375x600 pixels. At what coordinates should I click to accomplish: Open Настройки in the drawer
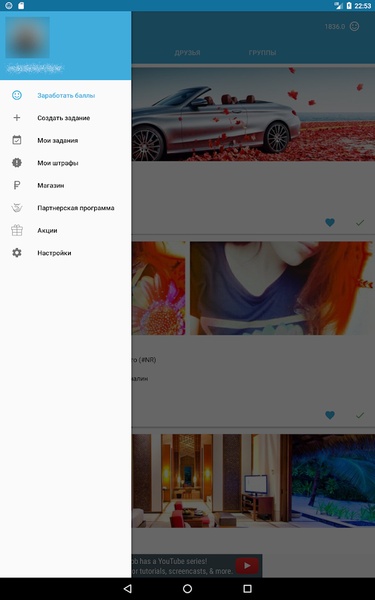pyautogui.click(x=65, y=253)
